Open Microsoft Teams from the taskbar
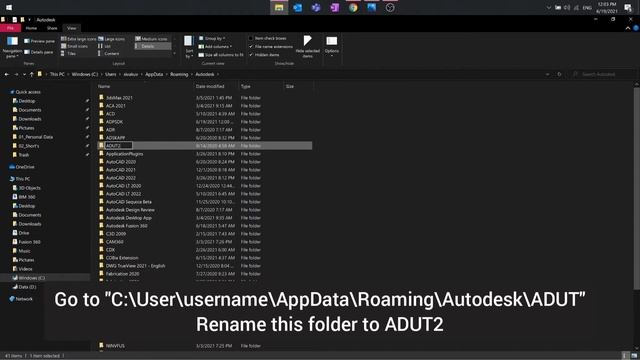Image resolution: width=640 pixels, height=360 pixels. point(316,7)
